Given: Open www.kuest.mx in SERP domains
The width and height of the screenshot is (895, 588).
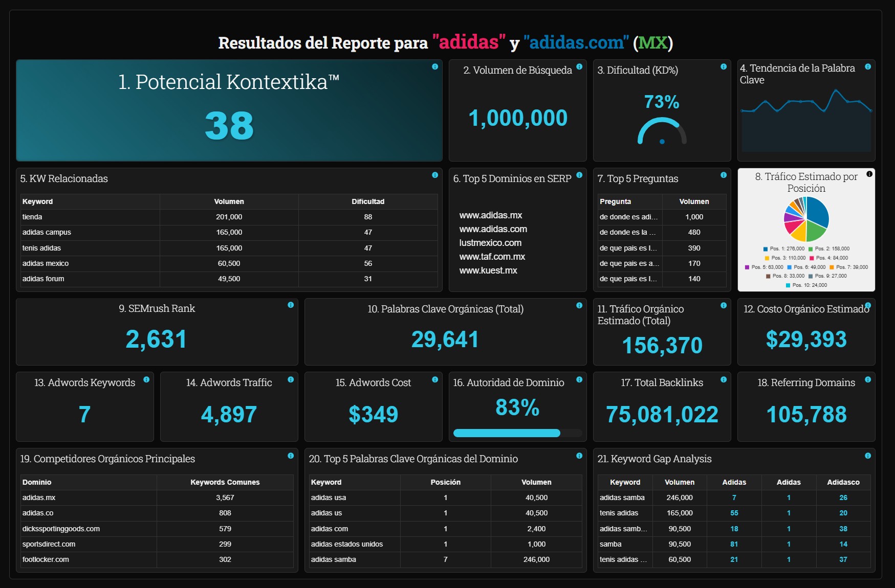Looking at the screenshot, I should 488,270.
